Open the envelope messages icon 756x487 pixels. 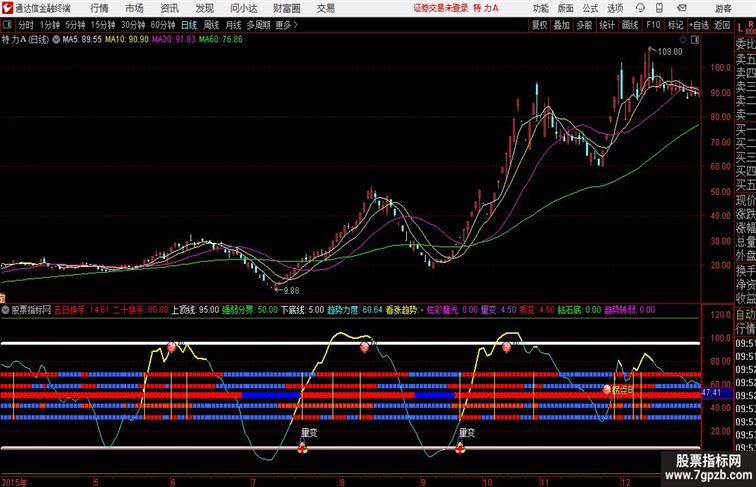click(681, 8)
